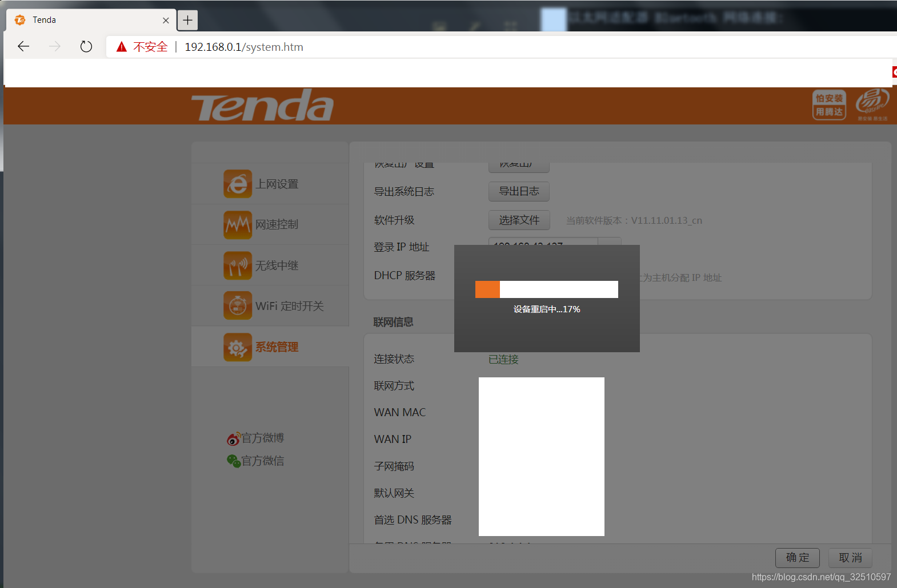The height and width of the screenshot is (588, 897).
Task: Click the 导出系统日志 label
Action: click(404, 192)
